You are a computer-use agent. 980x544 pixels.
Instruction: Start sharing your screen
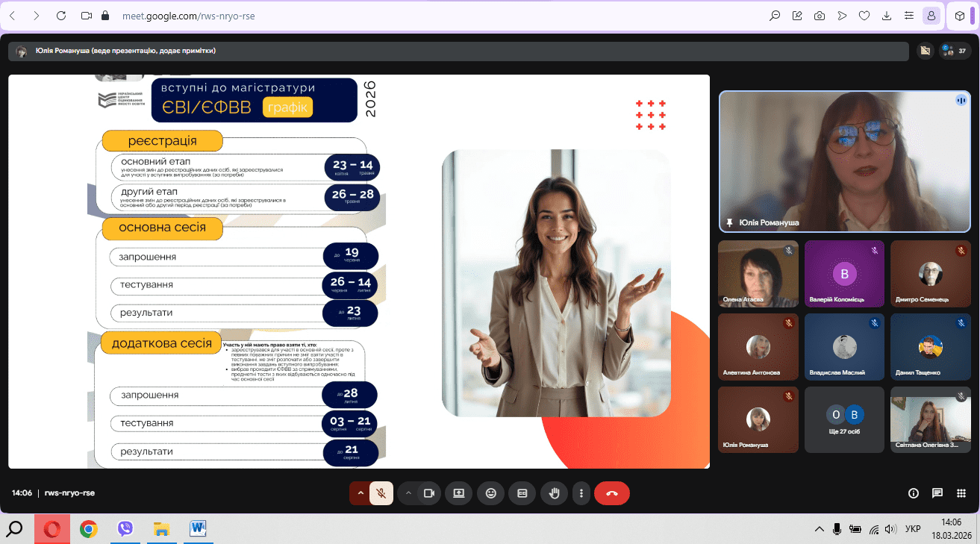coord(458,493)
